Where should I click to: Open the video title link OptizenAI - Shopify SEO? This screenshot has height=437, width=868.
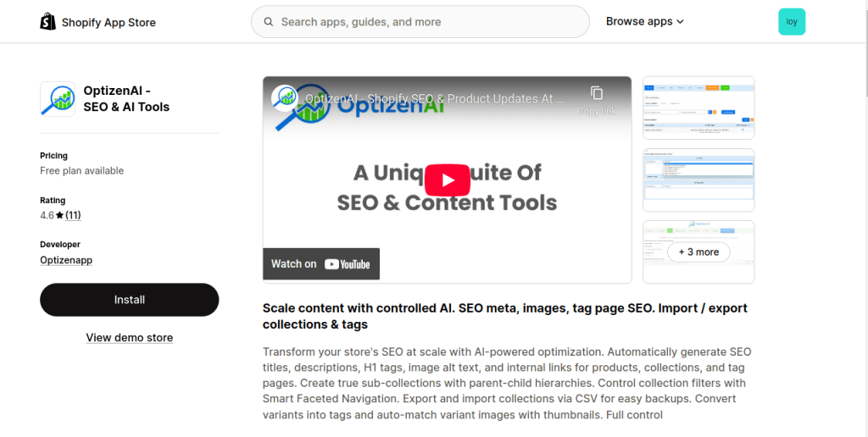coord(435,98)
